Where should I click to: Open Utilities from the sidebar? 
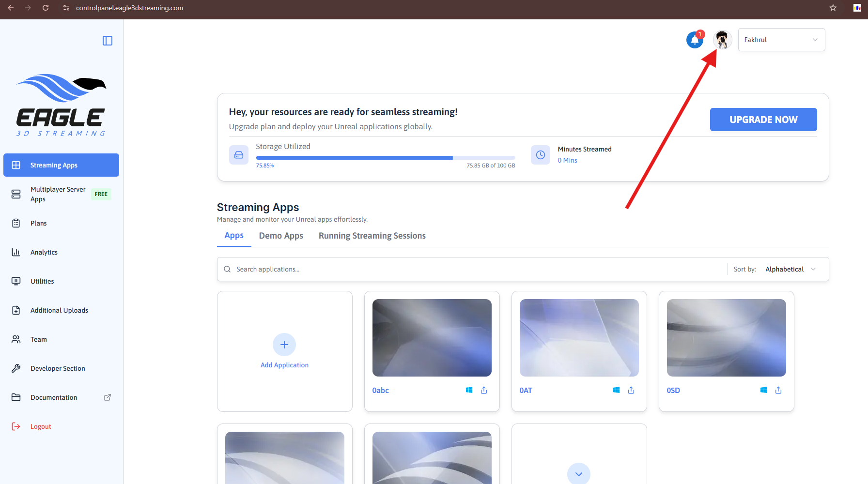point(61,281)
